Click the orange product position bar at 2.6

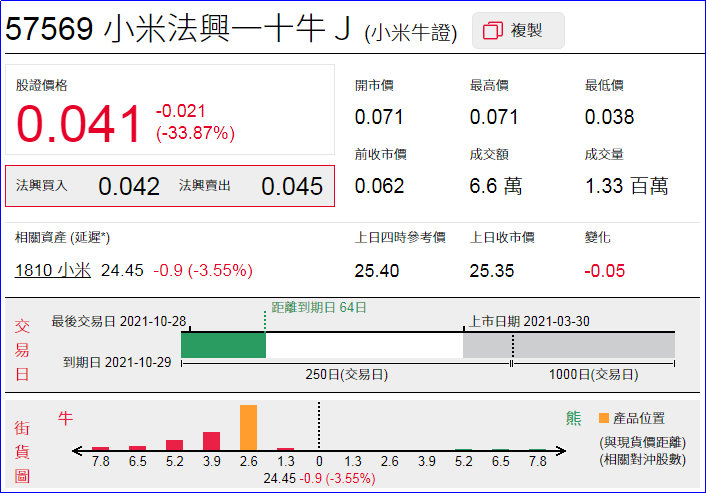pos(248,427)
